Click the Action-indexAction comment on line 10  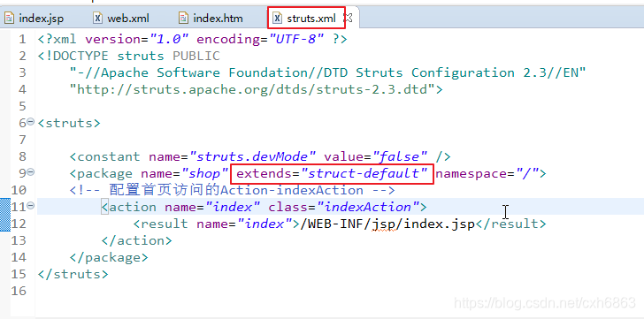pos(232,190)
